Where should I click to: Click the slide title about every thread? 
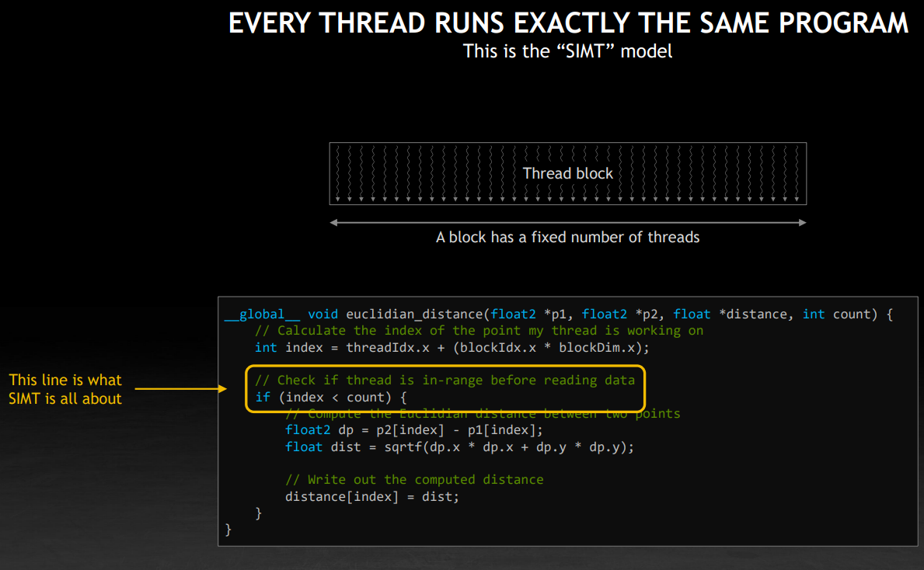(568, 23)
